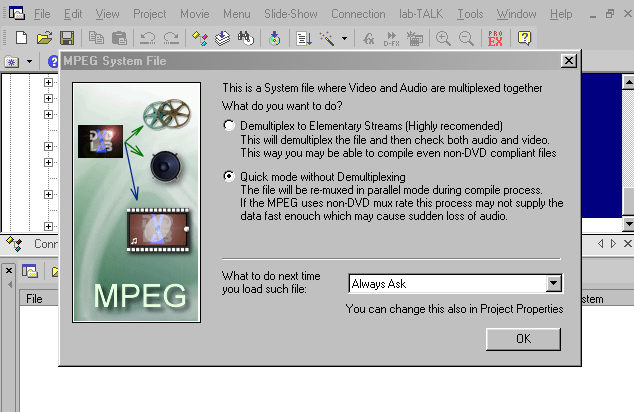
Task: Open the Connections diamonds toolbar icon
Action: pyautogui.click(x=200, y=38)
